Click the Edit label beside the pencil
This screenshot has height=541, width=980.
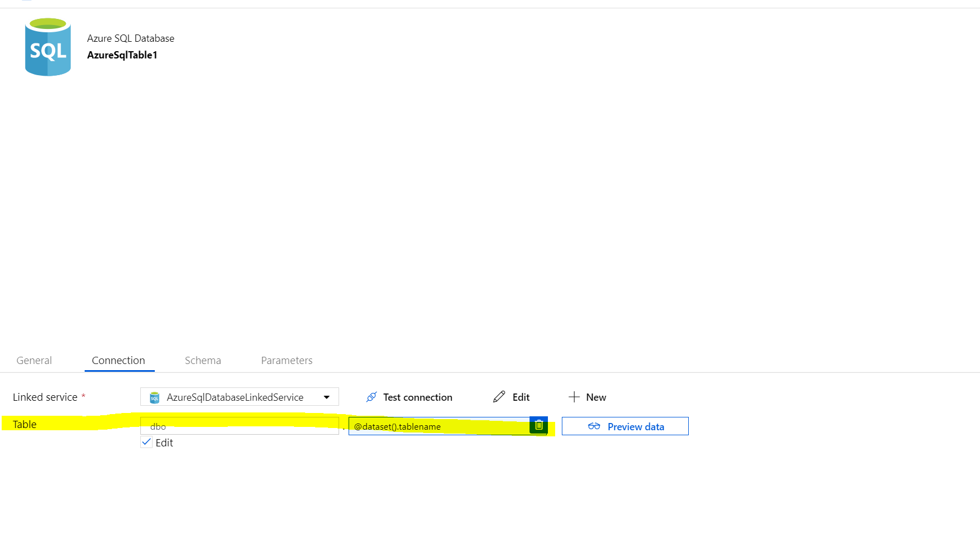coord(521,397)
